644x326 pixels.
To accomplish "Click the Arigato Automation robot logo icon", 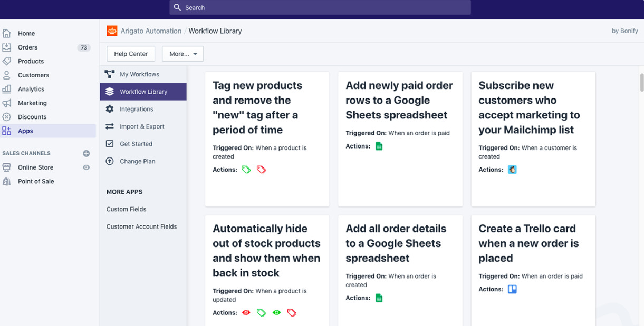I will (112, 31).
